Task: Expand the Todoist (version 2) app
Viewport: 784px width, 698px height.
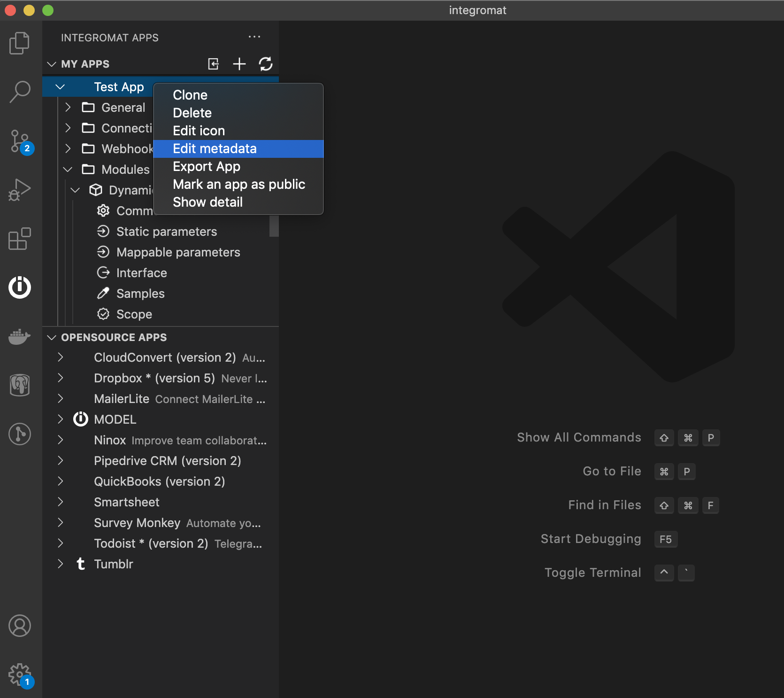Action: pyautogui.click(x=60, y=543)
